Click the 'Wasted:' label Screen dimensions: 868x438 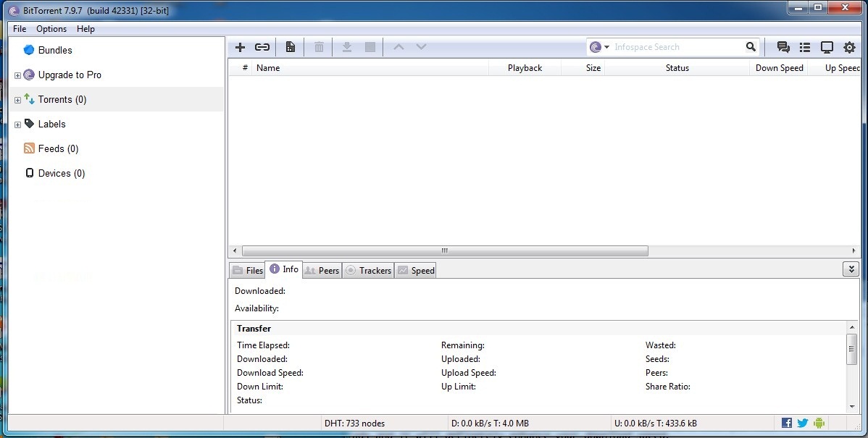(660, 345)
